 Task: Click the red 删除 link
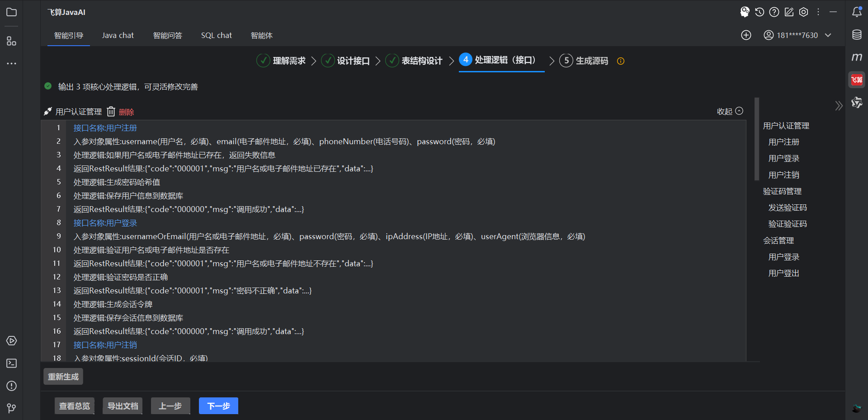[x=127, y=112]
